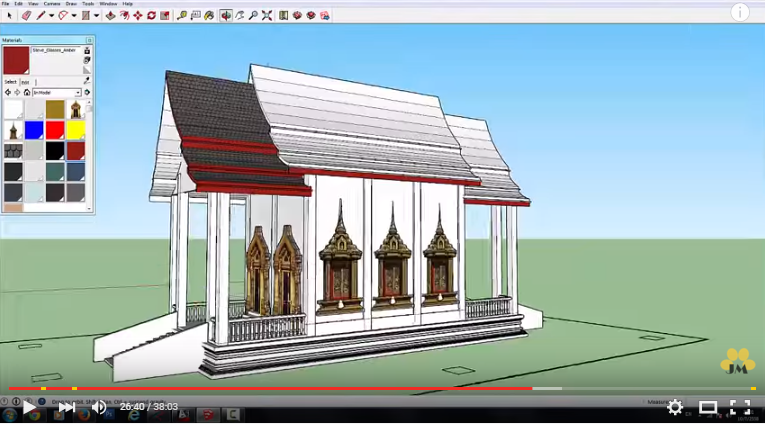
Task: Click the Zoom Extents tool
Action: [x=267, y=16]
